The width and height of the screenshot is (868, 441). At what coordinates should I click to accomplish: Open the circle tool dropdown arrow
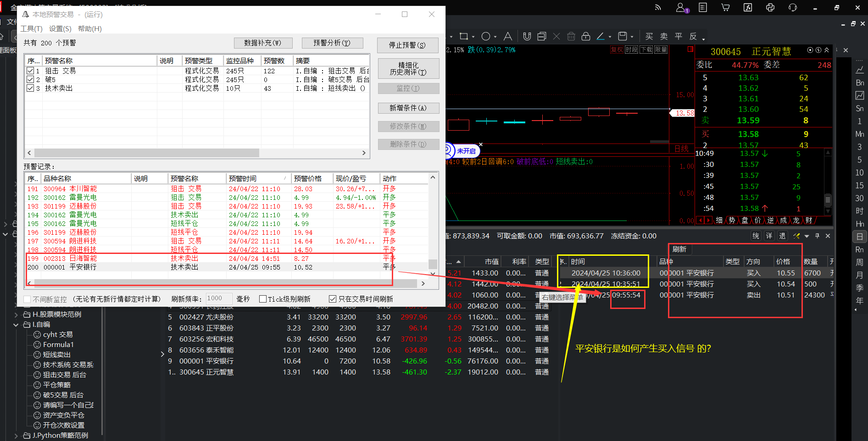pyautogui.click(x=495, y=37)
